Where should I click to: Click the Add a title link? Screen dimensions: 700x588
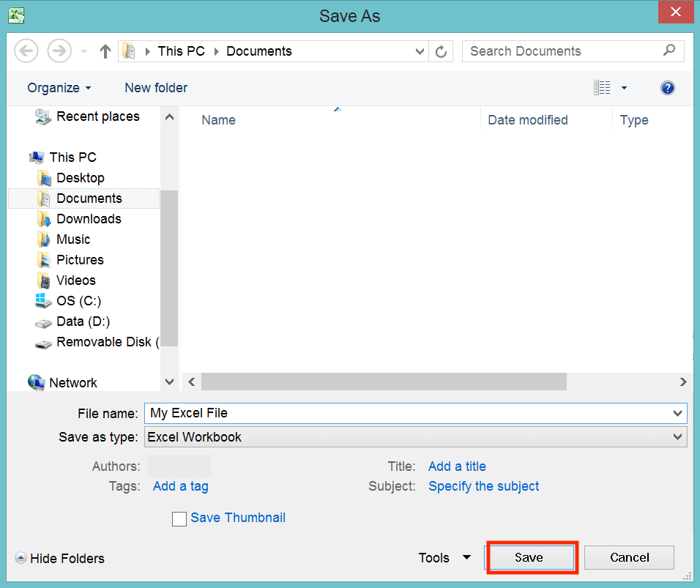(x=457, y=466)
